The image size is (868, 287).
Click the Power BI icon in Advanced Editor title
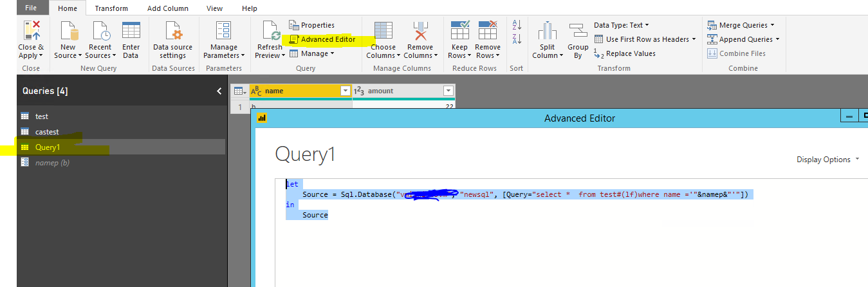262,118
